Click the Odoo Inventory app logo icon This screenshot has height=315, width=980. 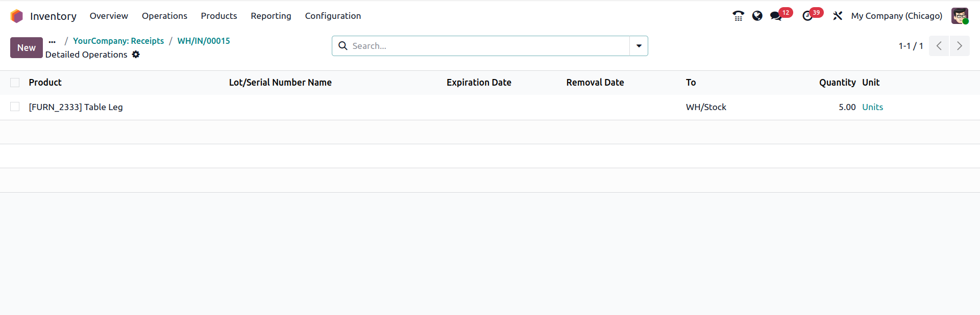17,16
